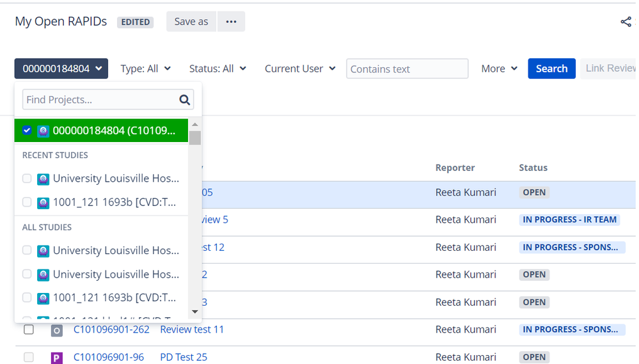Screen dimensions: 639x364
Task: Open the Status: All filter dropdown
Action: 217,69
